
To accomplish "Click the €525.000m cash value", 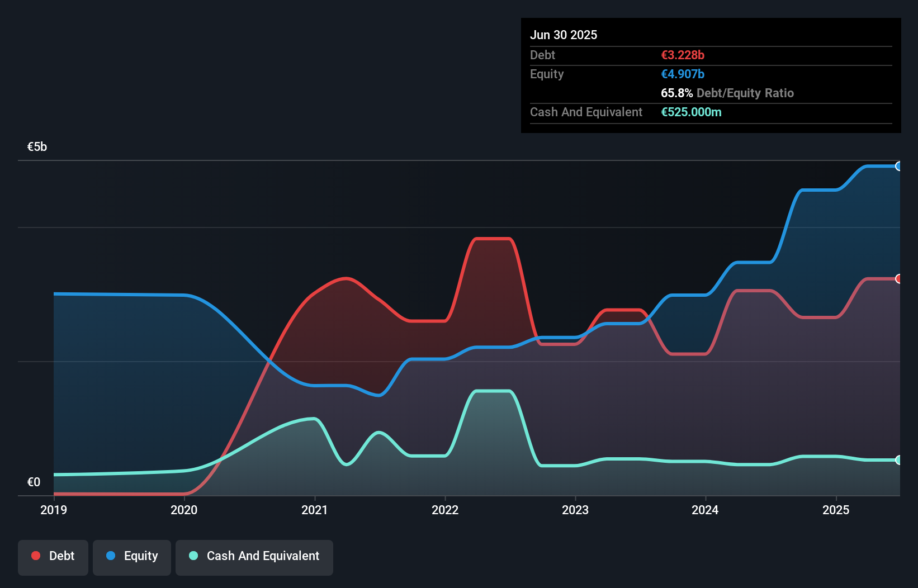I will pos(691,112).
